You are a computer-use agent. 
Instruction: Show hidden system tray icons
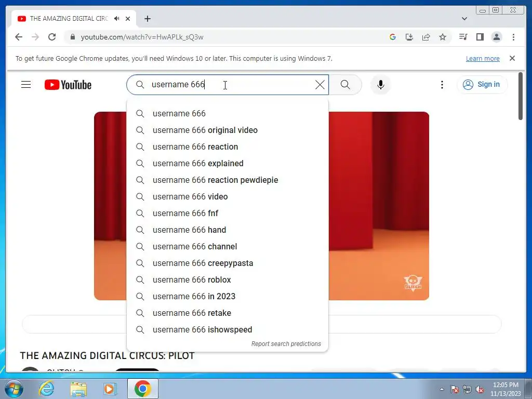[x=442, y=389]
